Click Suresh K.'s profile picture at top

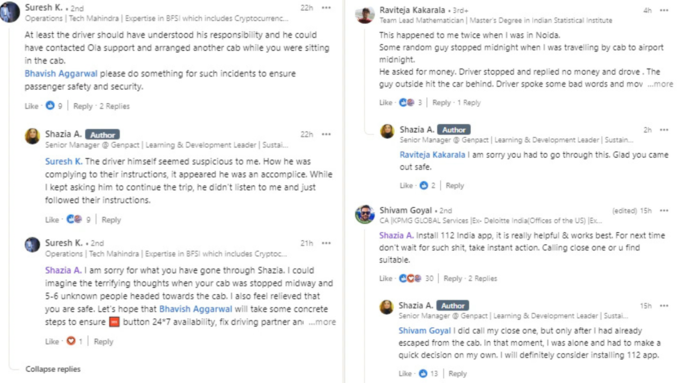pos(10,12)
